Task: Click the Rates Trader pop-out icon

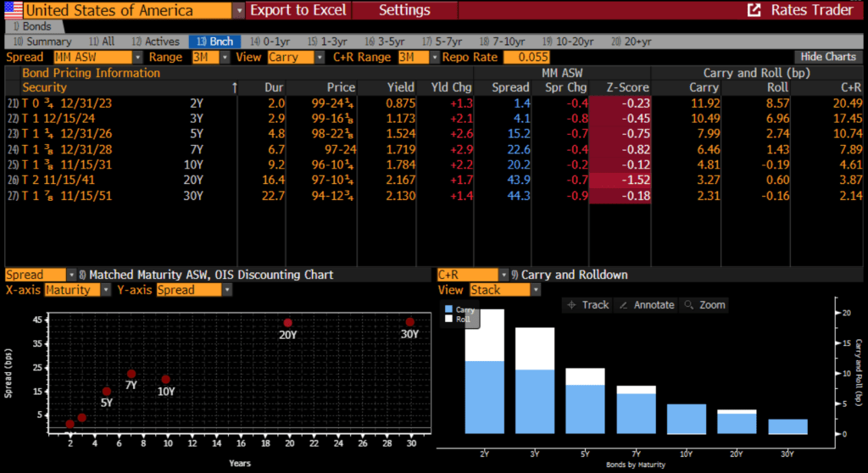Action: [x=754, y=10]
